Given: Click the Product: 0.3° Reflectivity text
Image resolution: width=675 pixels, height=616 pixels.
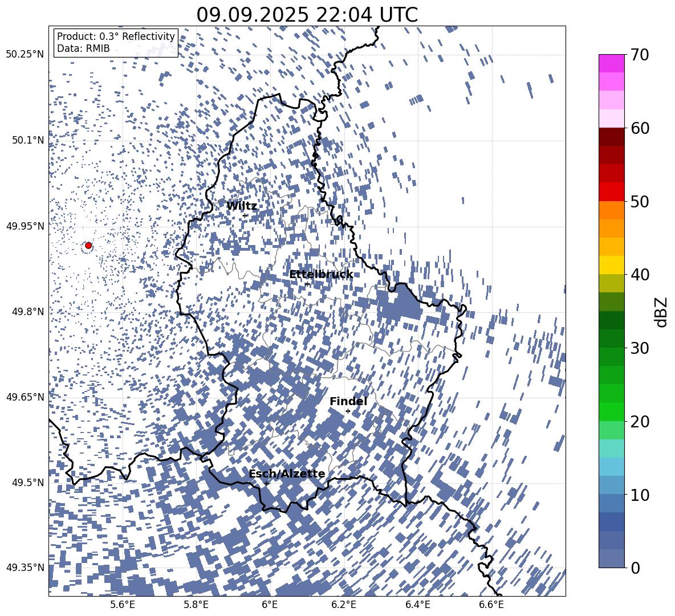Looking at the screenshot, I should (116, 36).
